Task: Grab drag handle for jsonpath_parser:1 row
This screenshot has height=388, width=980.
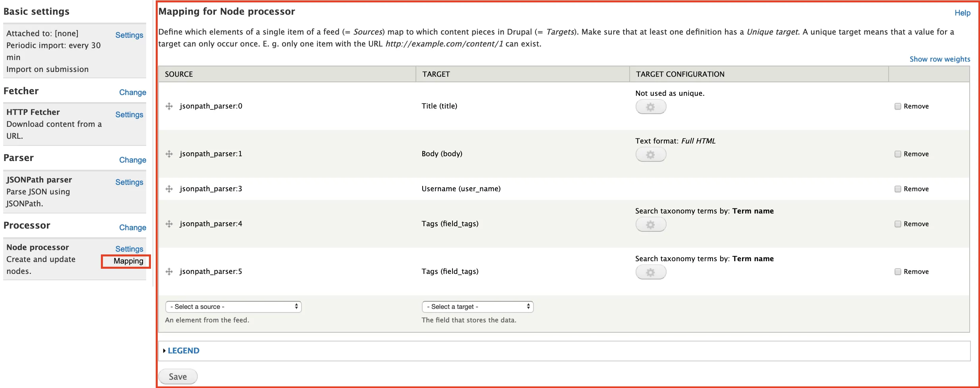Action: click(169, 154)
